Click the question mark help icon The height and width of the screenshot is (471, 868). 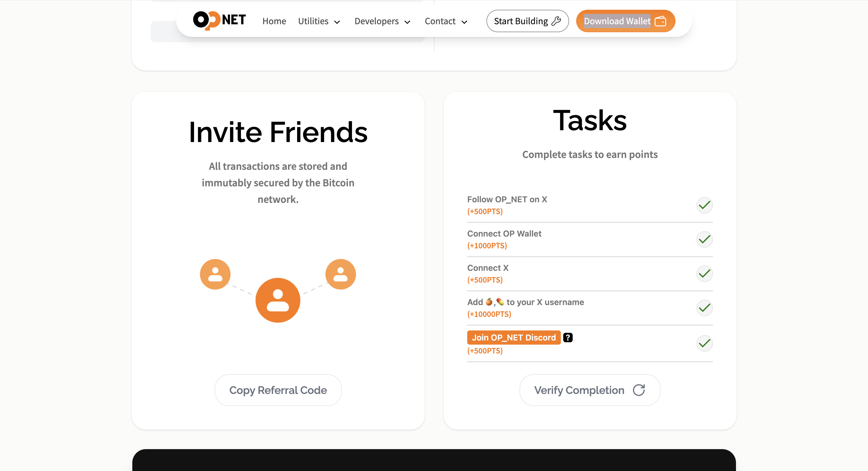pos(568,337)
